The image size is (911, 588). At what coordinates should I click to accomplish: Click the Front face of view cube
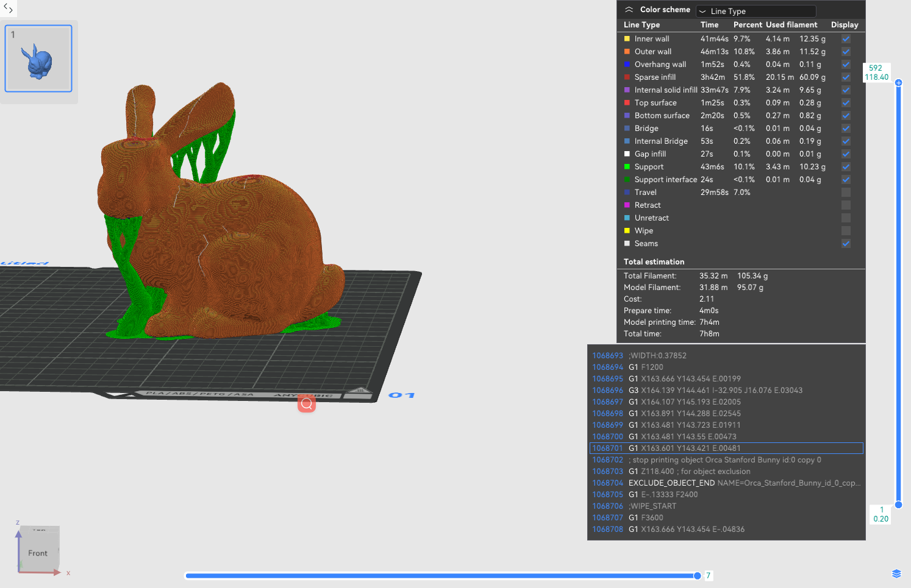pos(38,553)
